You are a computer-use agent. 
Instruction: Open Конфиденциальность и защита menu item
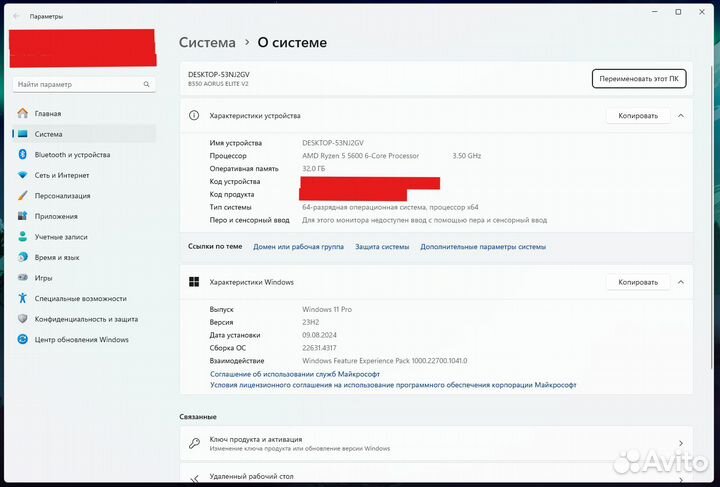pos(86,319)
